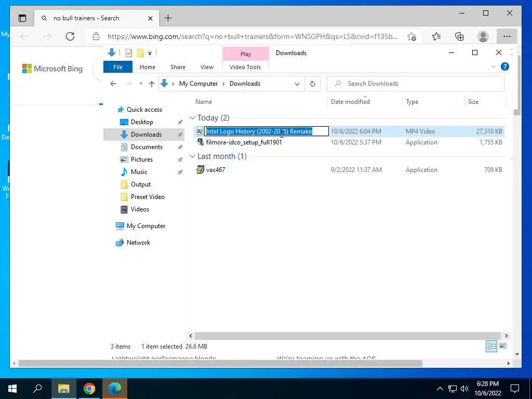This screenshot has width=532, height=399.
Task: Click the Explorer forward arrow
Action: point(129,84)
